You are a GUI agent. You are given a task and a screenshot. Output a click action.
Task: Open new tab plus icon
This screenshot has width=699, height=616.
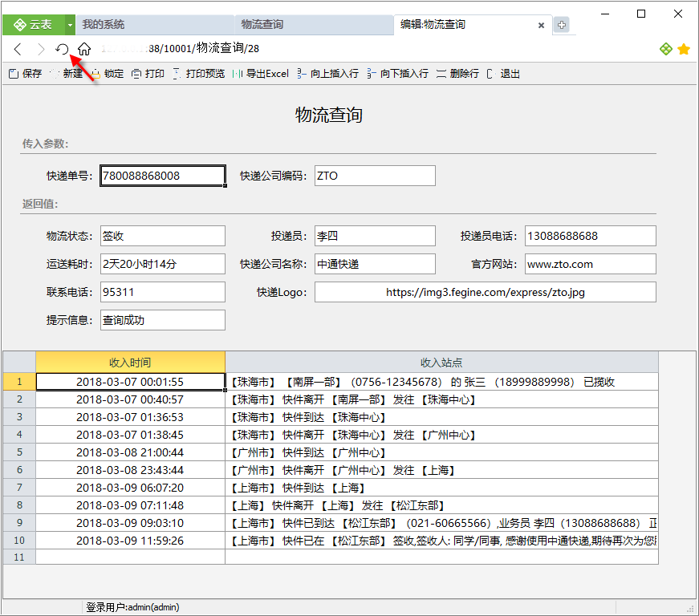pyautogui.click(x=562, y=25)
